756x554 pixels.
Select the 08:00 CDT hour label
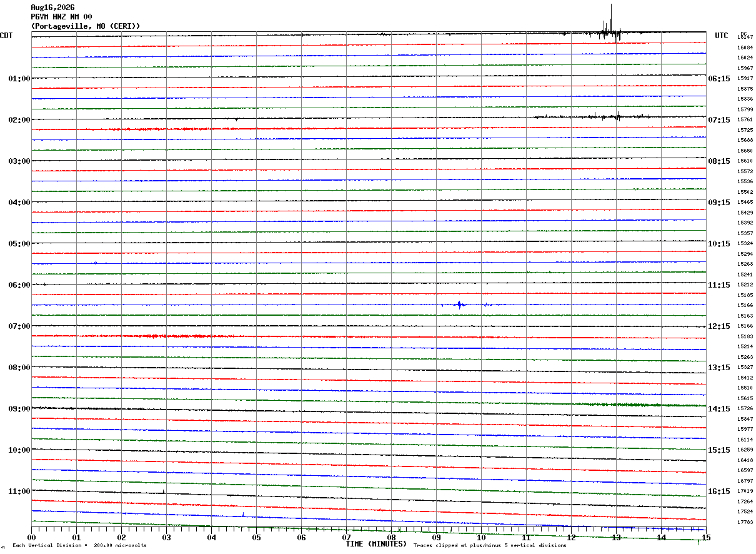pyautogui.click(x=19, y=368)
